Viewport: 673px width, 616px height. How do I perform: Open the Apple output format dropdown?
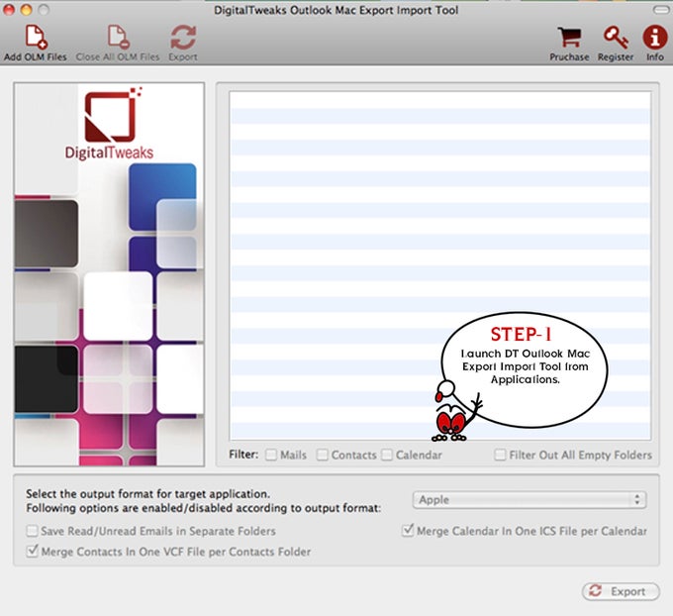tap(529, 500)
